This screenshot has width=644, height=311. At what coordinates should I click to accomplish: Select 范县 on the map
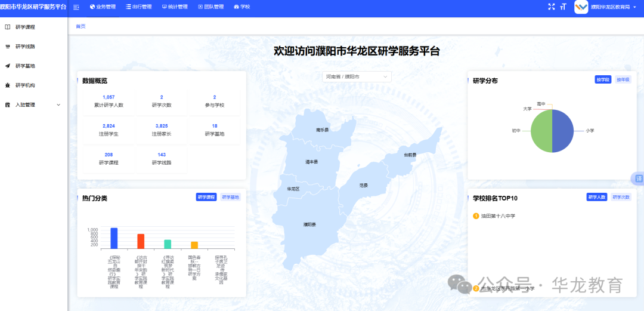(x=364, y=186)
